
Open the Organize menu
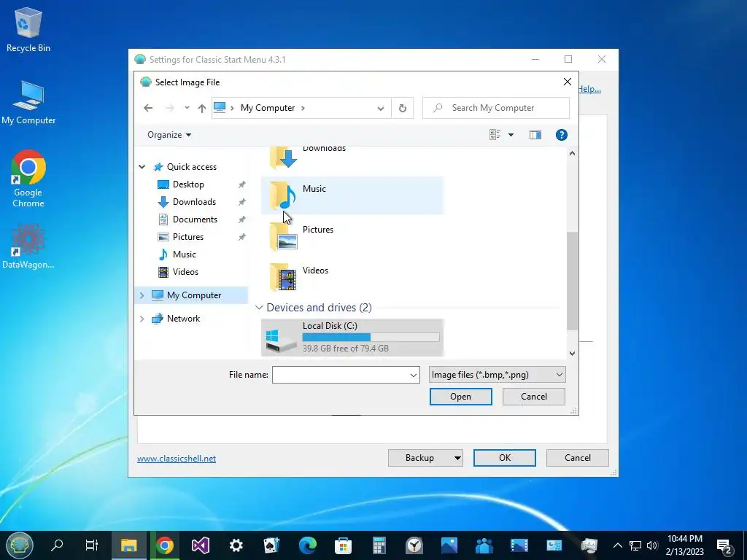point(169,135)
